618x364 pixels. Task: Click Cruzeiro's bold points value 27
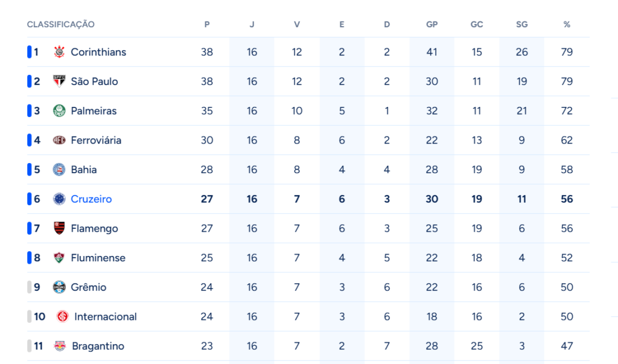coord(207,199)
